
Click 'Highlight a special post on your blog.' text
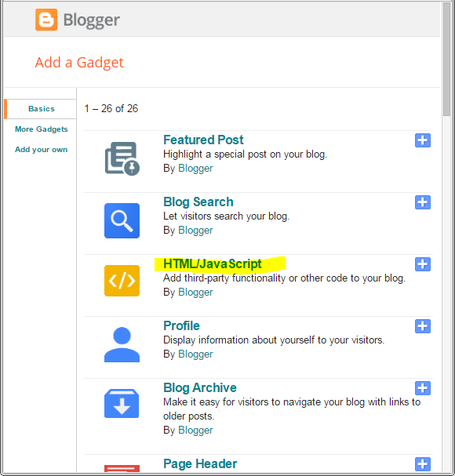click(x=245, y=154)
